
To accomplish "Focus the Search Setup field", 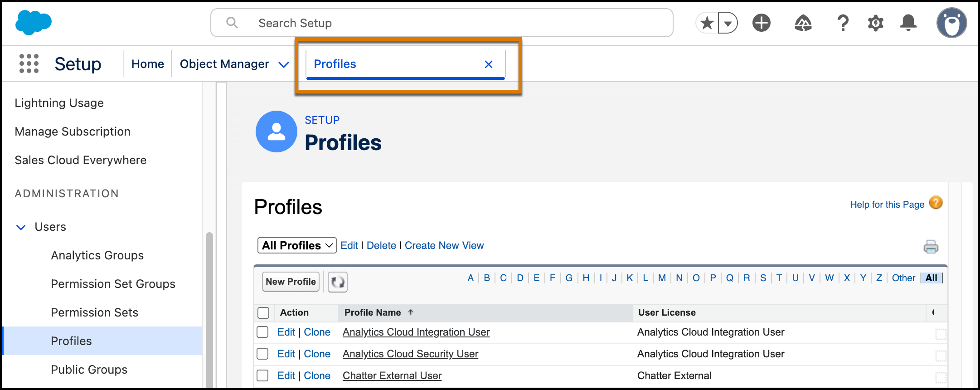I will coord(442,23).
